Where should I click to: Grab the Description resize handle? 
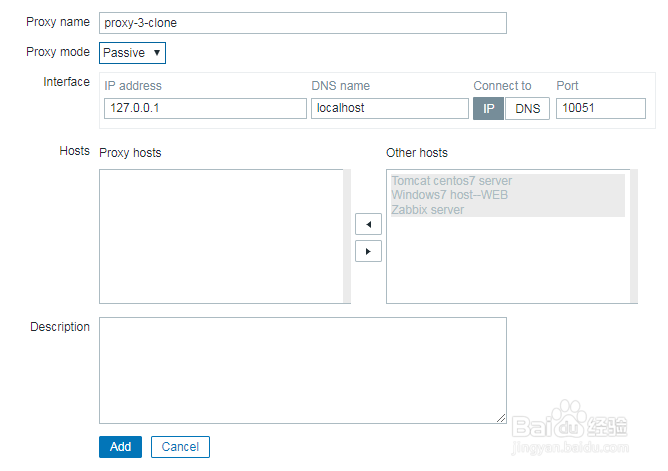point(502,419)
